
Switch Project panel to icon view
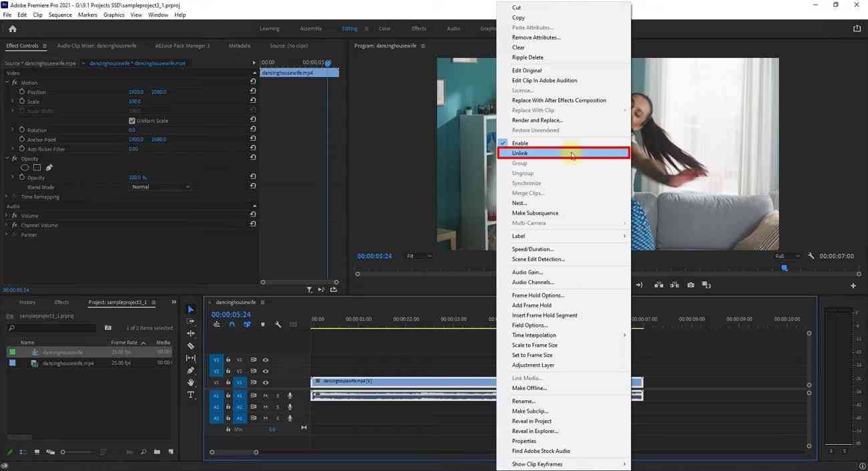pyautogui.click(x=37, y=452)
